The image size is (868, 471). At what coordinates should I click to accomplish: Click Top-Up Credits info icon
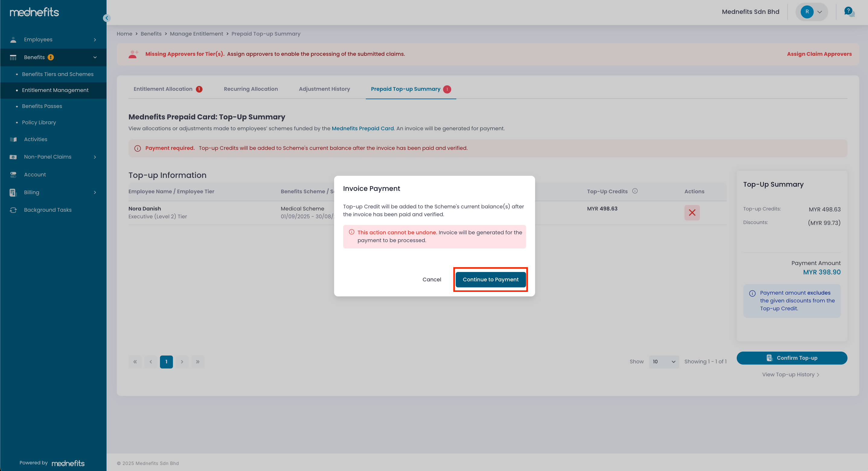[635, 191]
